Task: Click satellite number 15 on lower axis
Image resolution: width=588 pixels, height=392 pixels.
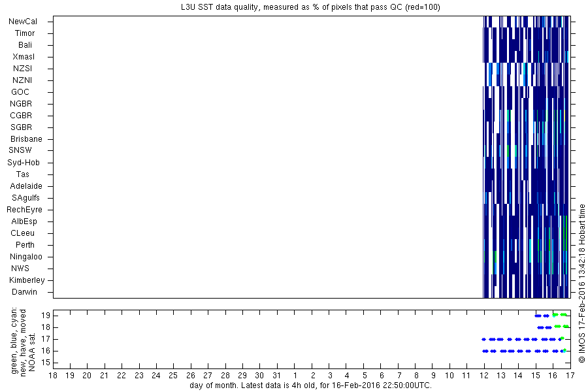Action: [45, 363]
